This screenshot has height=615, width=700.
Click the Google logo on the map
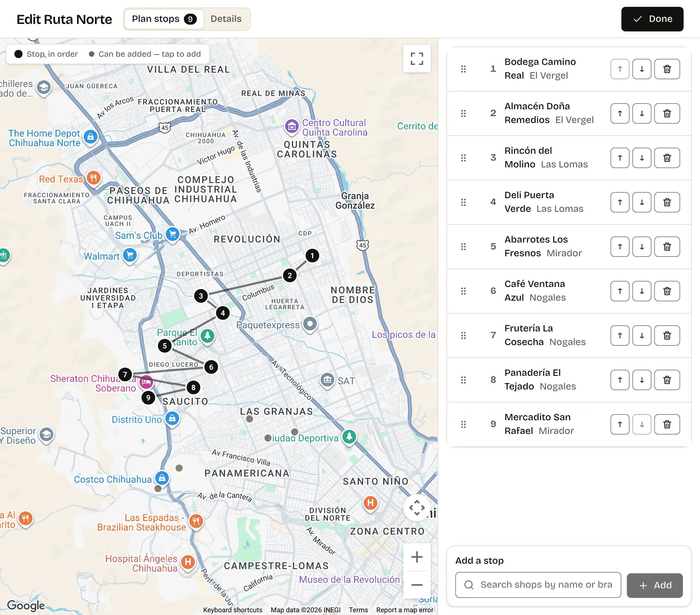[x=26, y=605]
